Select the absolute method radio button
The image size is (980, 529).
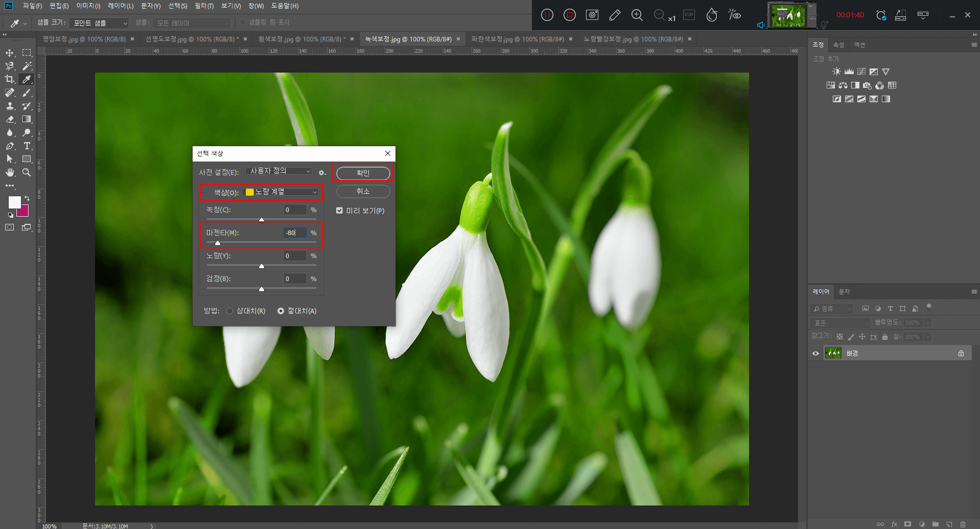(281, 311)
